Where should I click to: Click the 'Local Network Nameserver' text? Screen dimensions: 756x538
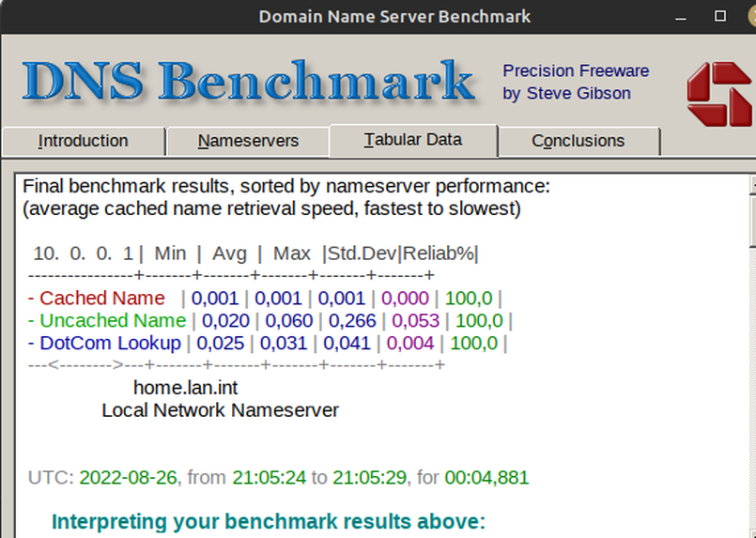click(221, 410)
